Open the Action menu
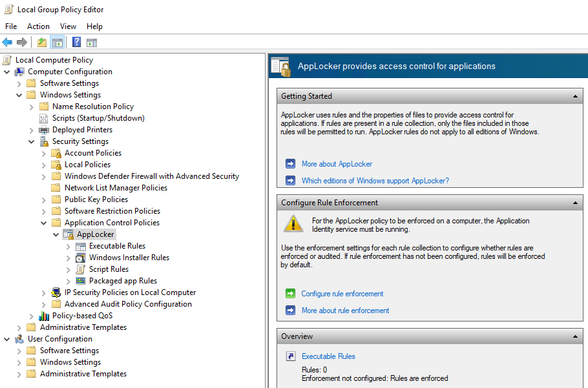 pyautogui.click(x=38, y=26)
